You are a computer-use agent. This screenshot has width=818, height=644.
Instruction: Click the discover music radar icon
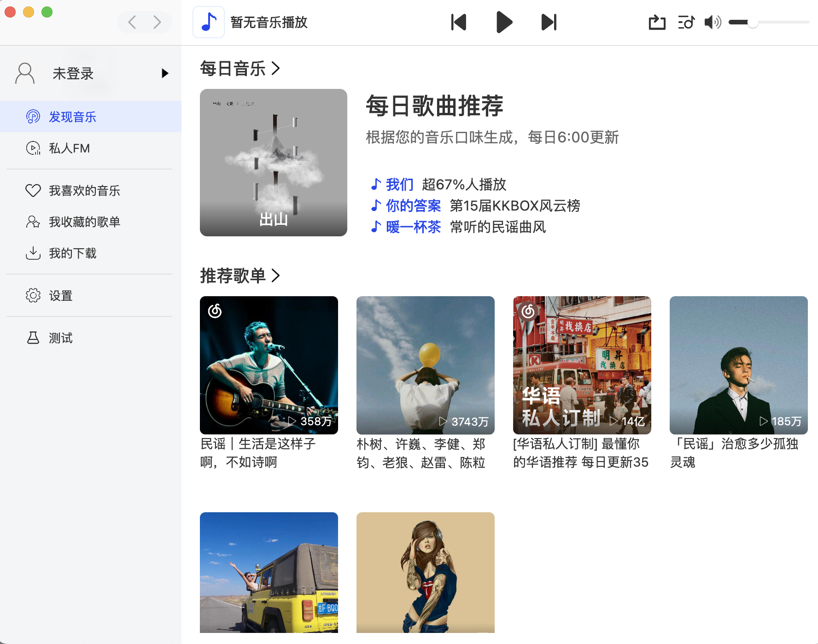pos(33,117)
